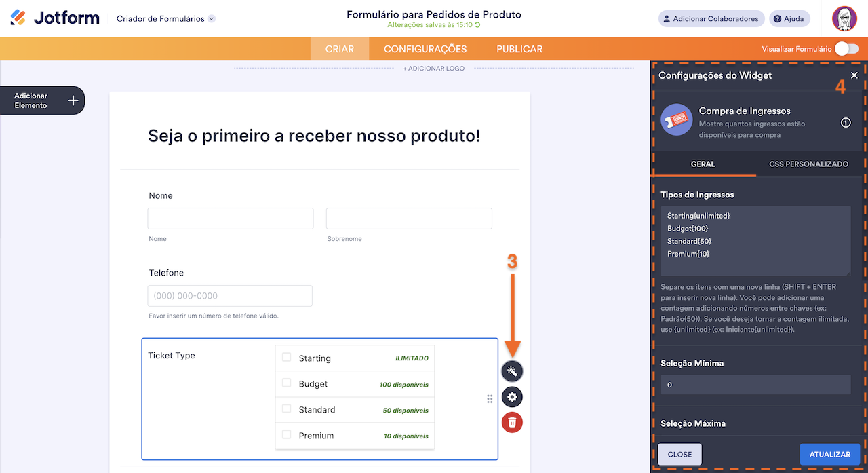The height and width of the screenshot is (473, 868).
Task: Select the Premium ticket checkbox
Action: pyautogui.click(x=285, y=434)
